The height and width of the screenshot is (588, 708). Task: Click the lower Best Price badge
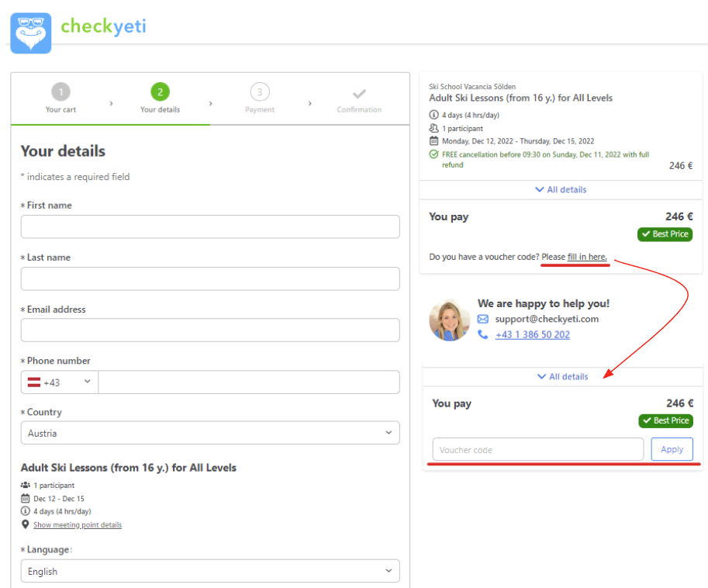(x=665, y=420)
